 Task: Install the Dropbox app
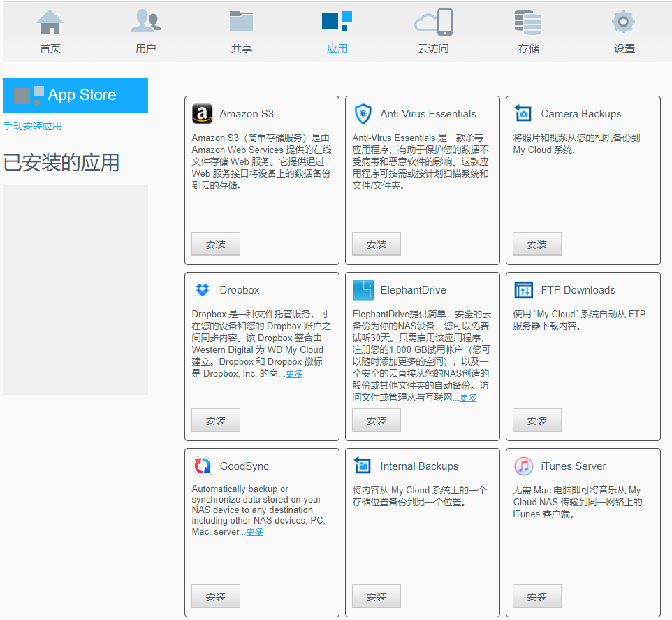point(216,420)
